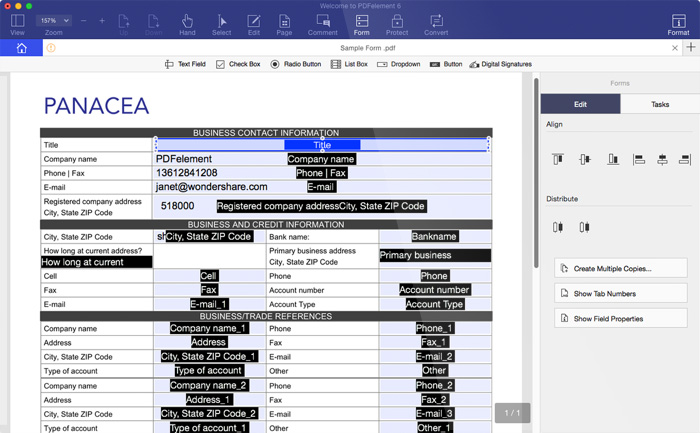Screen dimensions: 700x433
Task: Go to previous page with Up icon
Action: [124, 25]
